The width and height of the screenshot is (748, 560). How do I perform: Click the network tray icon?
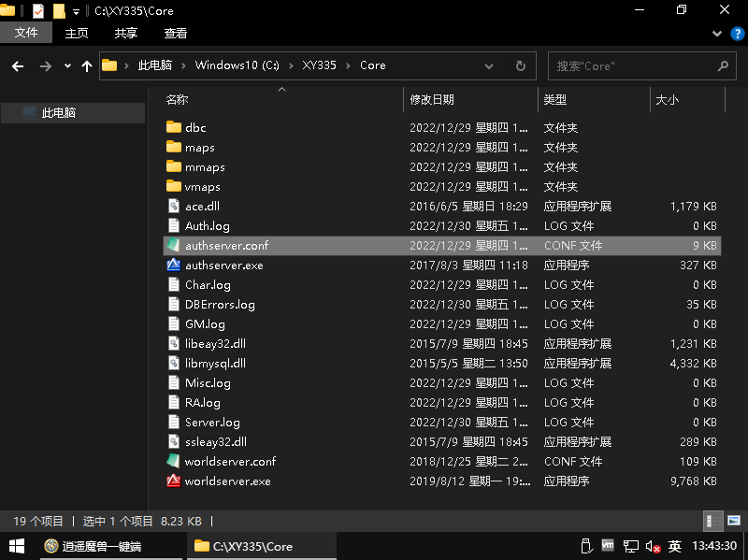pyautogui.click(x=630, y=546)
